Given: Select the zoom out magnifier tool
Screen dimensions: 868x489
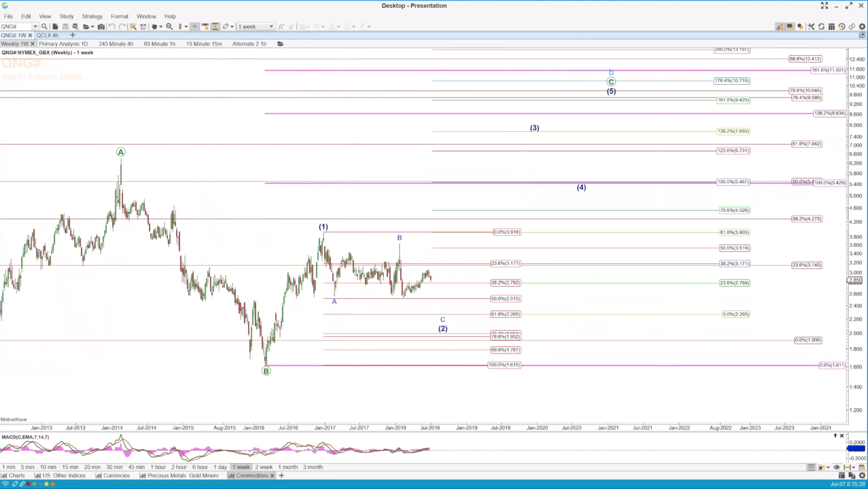Looking at the screenshot, I should [x=169, y=27].
